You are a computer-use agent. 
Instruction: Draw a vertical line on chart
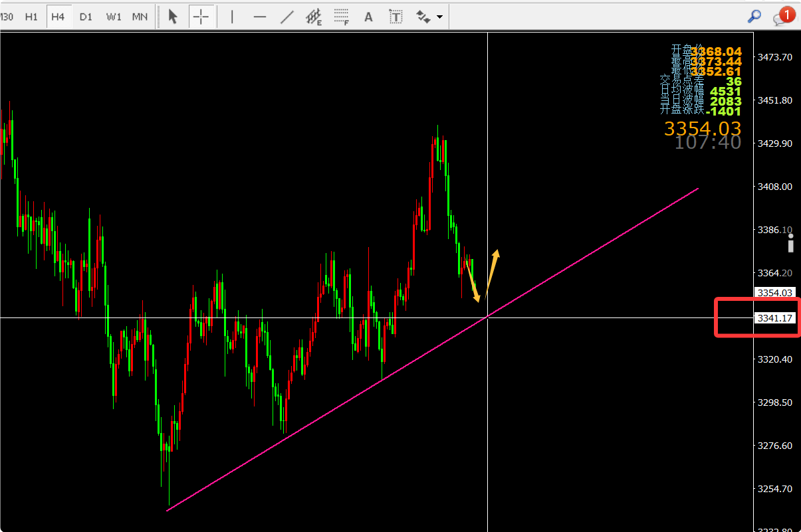coord(232,17)
